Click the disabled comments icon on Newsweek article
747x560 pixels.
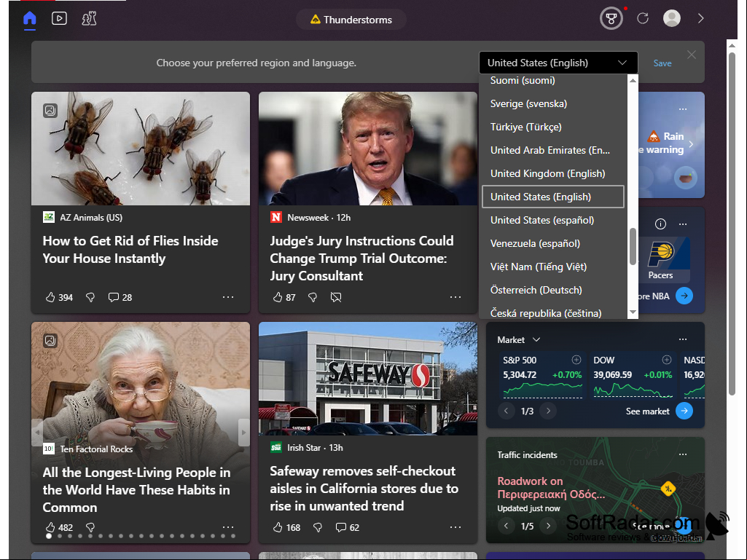[x=336, y=297]
